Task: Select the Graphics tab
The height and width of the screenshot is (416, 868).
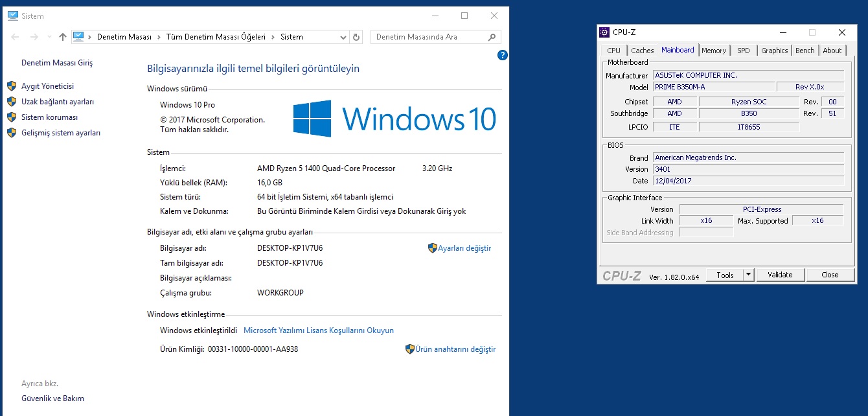Action: (774, 51)
